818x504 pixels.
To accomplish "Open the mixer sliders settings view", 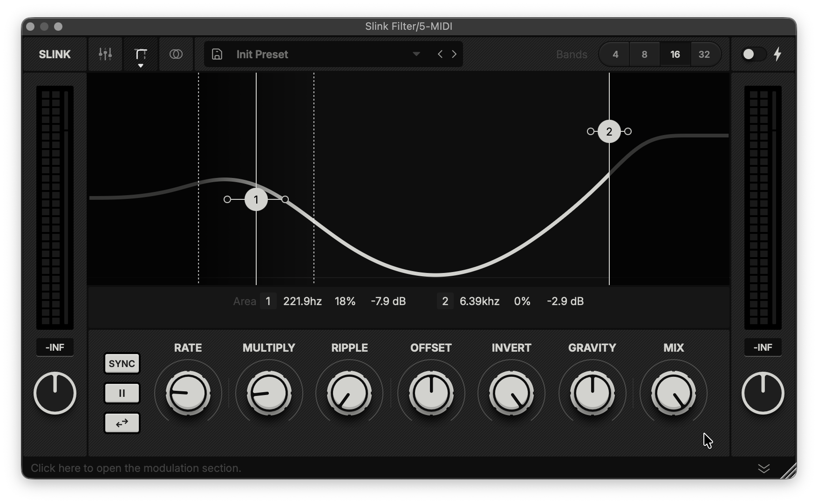I will click(x=105, y=54).
